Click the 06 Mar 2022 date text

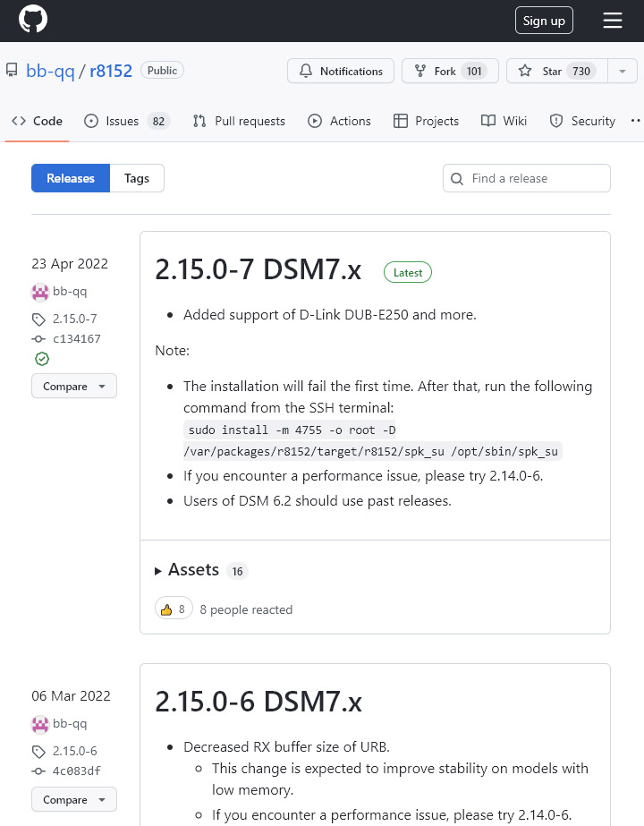pos(71,696)
